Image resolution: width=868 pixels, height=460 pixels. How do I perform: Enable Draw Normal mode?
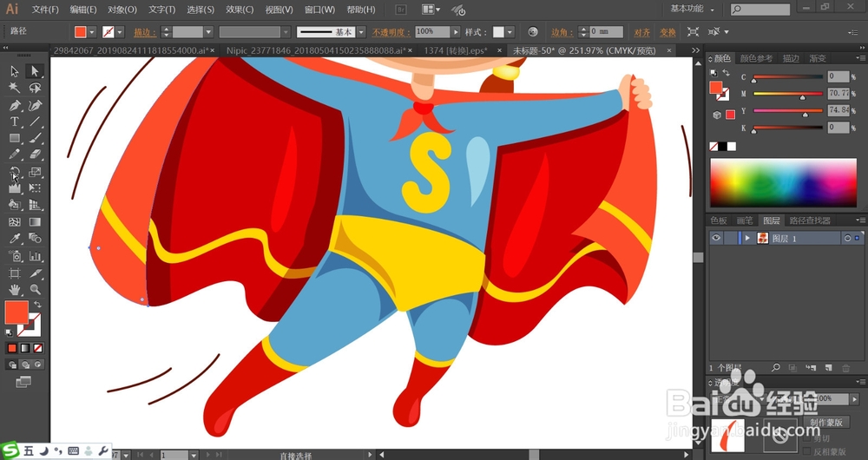tap(12, 365)
